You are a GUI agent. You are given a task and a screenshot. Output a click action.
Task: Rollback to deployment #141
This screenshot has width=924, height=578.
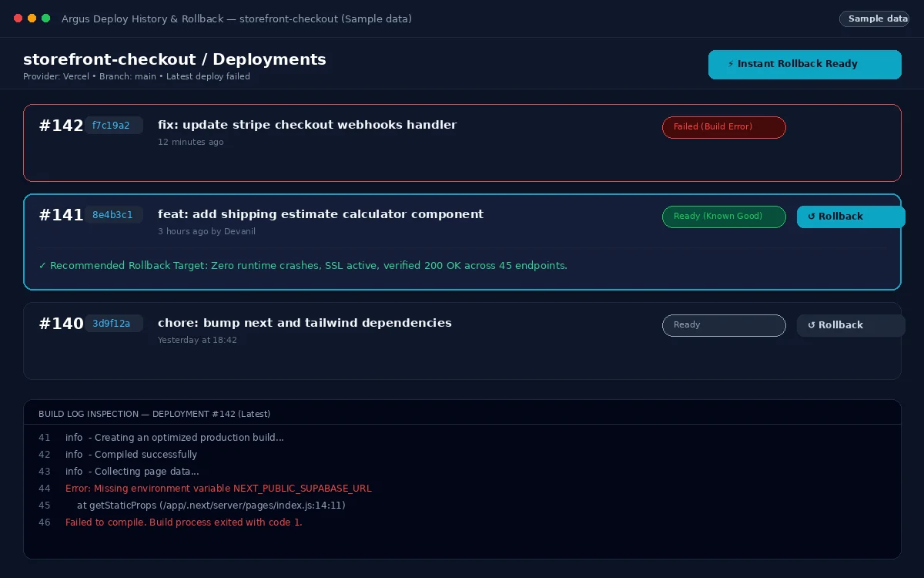point(851,217)
